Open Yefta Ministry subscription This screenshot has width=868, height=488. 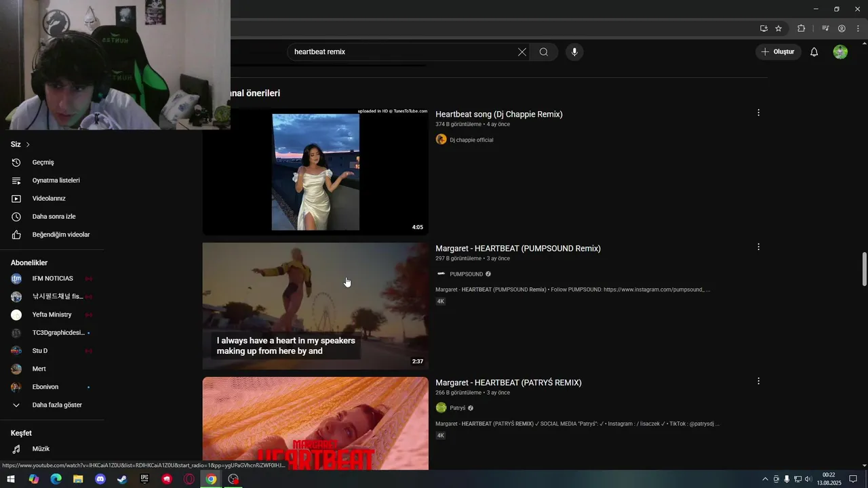[52, 314]
